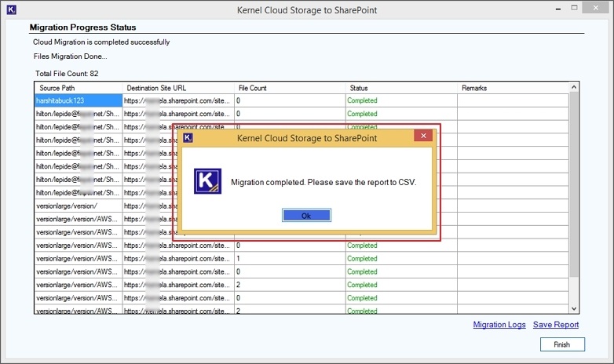Image resolution: width=614 pixels, height=364 pixels.
Task: Click empty Remarks cell in harshitabuck123 row
Action: [x=513, y=100]
